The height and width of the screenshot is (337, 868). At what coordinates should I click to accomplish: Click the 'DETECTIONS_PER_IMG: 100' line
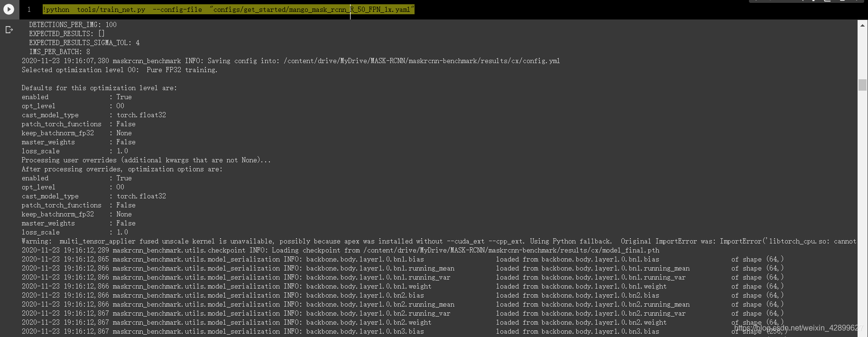coord(73,25)
